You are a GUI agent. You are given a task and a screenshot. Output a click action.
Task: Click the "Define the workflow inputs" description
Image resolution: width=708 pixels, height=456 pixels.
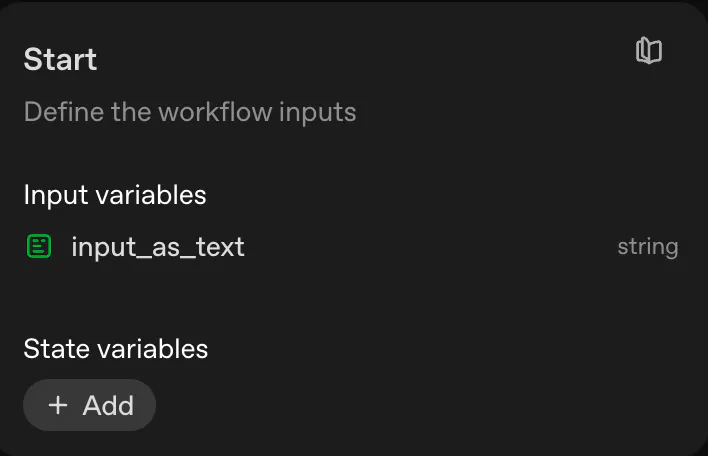coord(190,111)
